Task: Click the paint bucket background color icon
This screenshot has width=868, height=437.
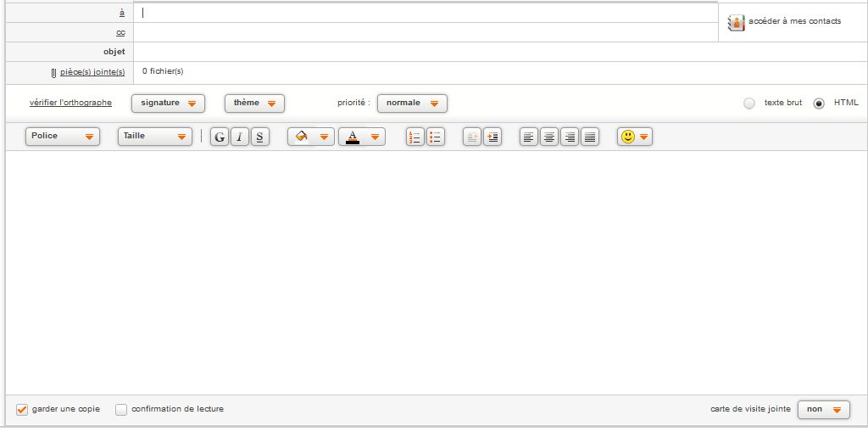Action: 302,137
